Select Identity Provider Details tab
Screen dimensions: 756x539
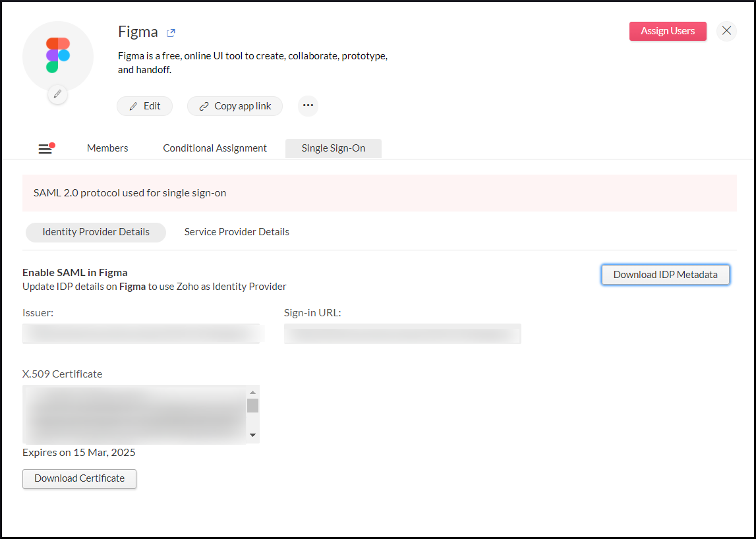coord(96,232)
